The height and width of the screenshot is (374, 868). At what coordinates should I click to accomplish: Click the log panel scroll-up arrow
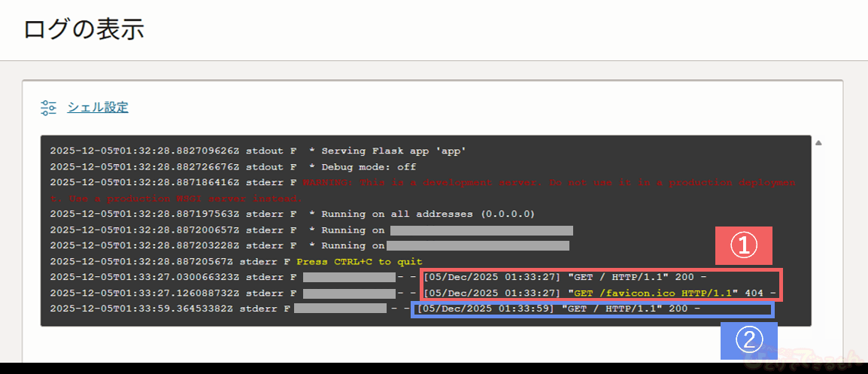[818, 142]
